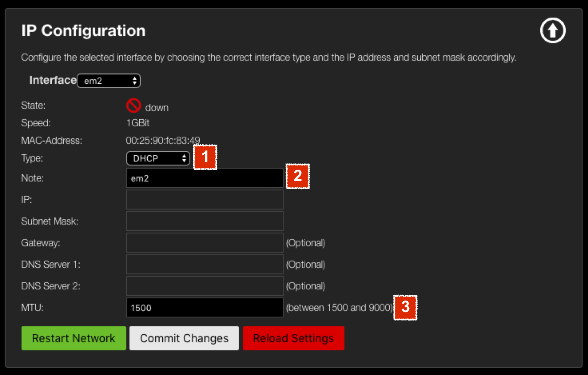Click the IP Configuration heading
The image size is (588, 375).
point(84,31)
